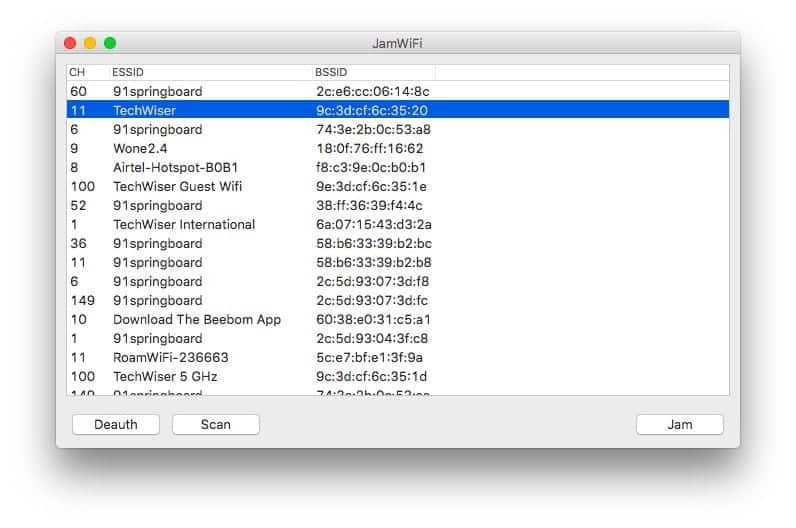Click BSSID 74:3e:2b:0c:53:a8
Screen dimensions: 796x528
[373, 129]
